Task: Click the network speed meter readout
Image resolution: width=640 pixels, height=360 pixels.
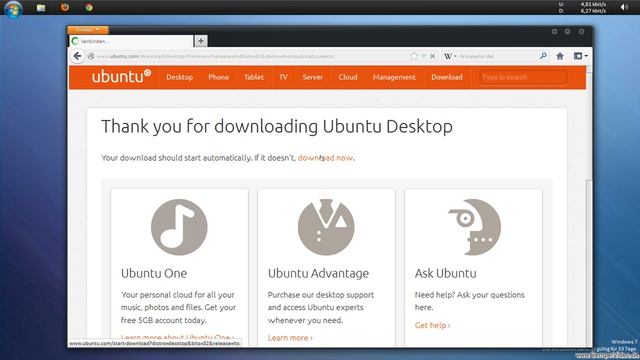Action: click(x=582, y=7)
